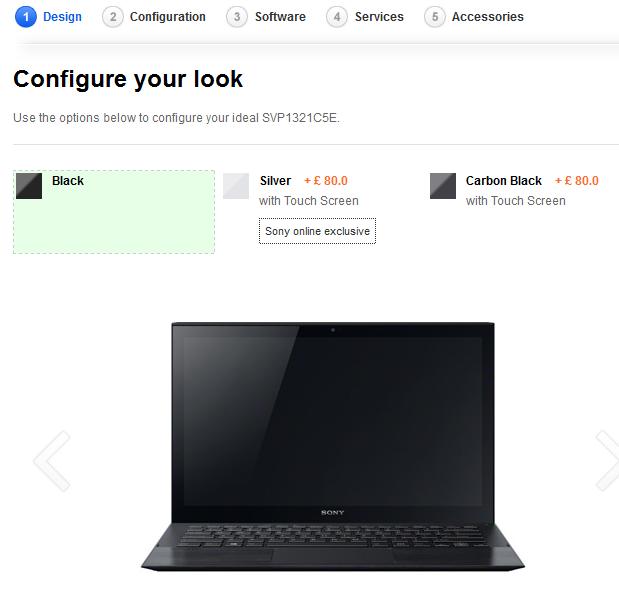Click the Sony laptop product image
Screen dimensions: 619x599
(x=333, y=447)
